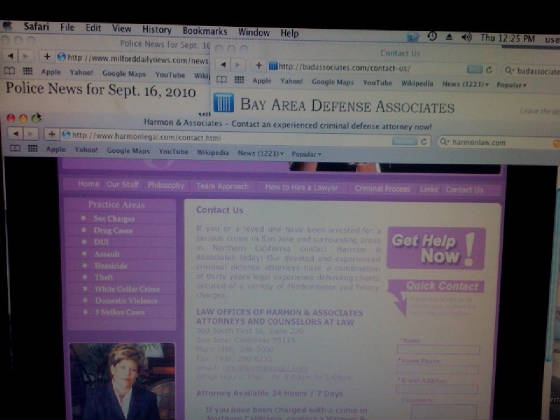Click the Get Help Now banner button
The image size is (560, 420).
pos(436,249)
